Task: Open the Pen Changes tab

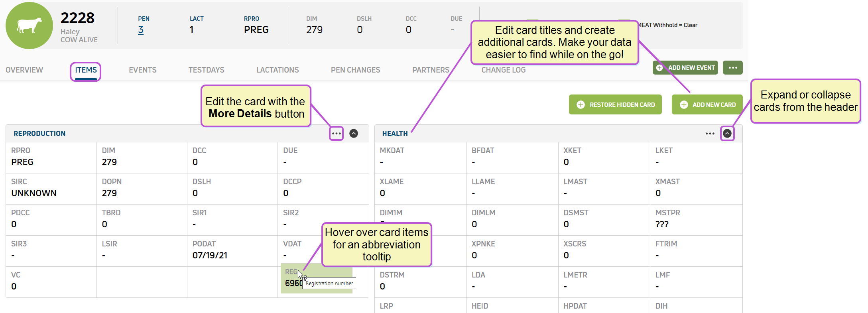Action: [356, 70]
